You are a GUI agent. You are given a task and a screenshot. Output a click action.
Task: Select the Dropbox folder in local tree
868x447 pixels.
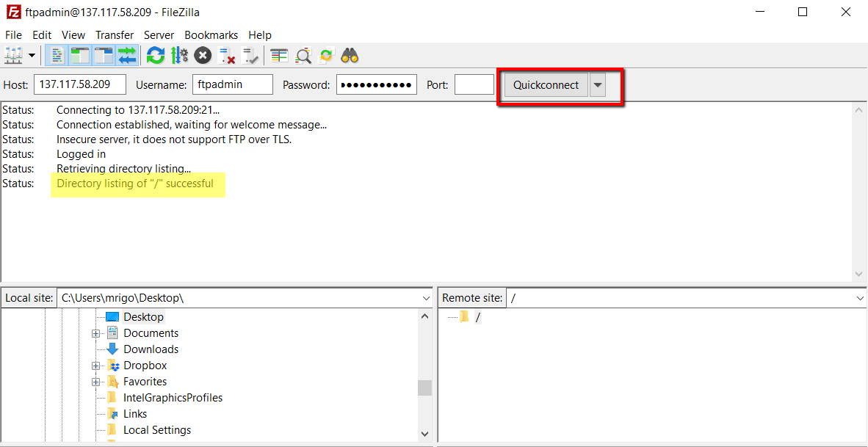coord(145,365)
